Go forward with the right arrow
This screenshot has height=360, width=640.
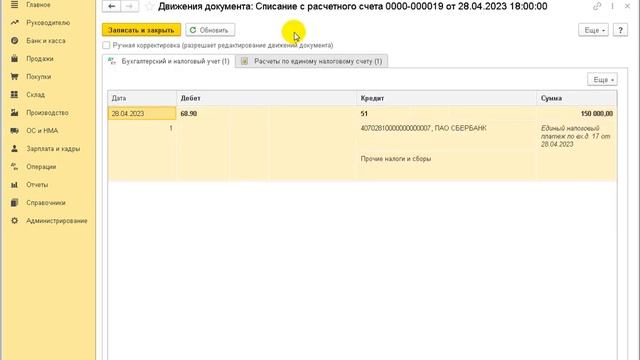pyautogui.click(x=129, y=6)
